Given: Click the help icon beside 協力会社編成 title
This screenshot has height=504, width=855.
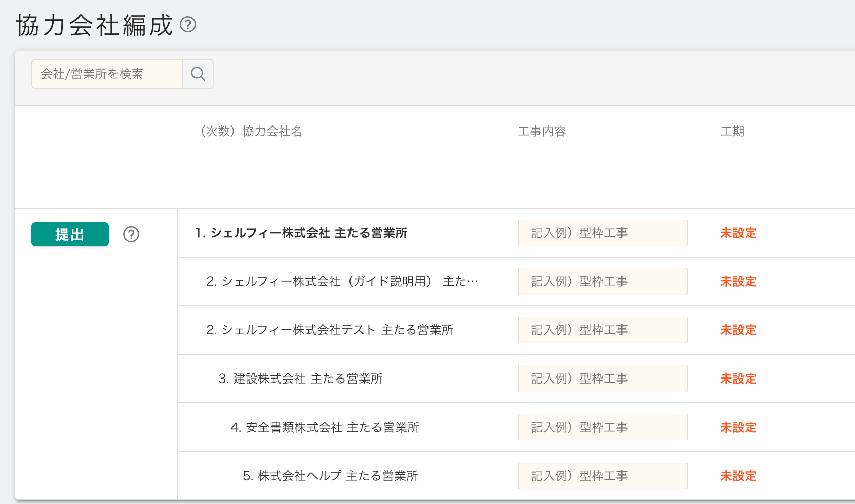Looking at the screenshot, I should tap(188, 24).
